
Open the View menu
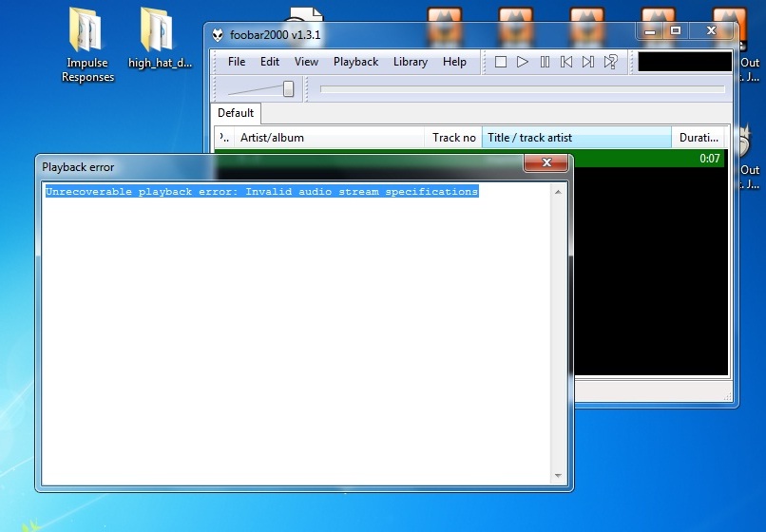click(306, 62)
